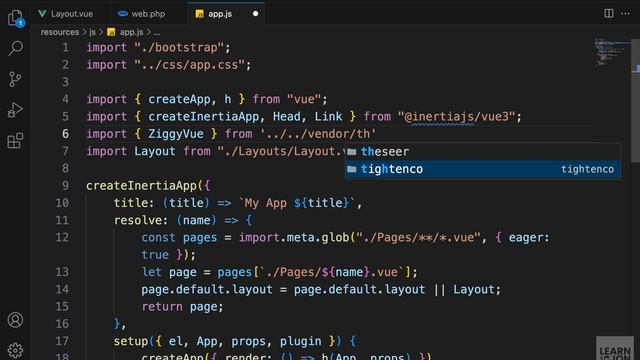Open the Manage gear menu
This screenshot has height=360, width=640.
[16, 350]
